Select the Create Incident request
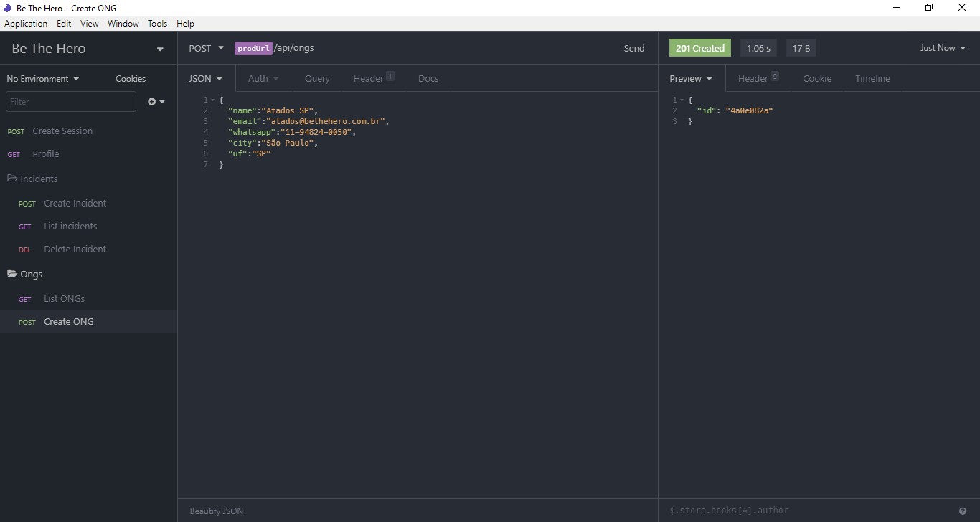This screenshot has height=522, width=980. (x=88, y=204)
